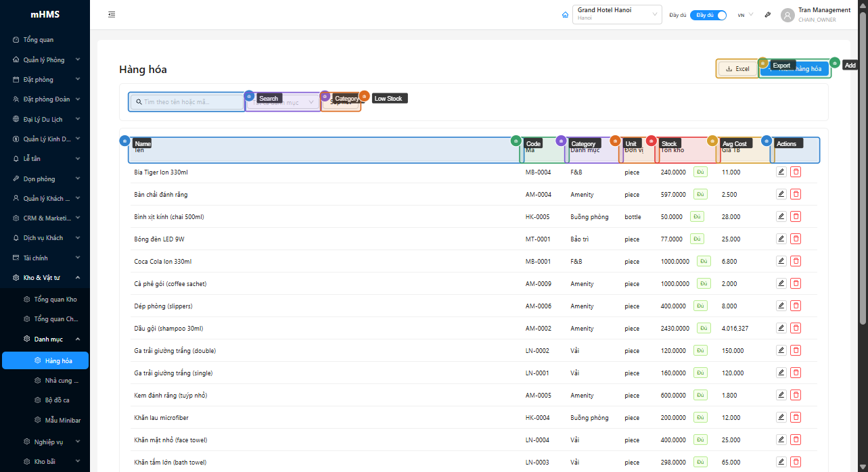Delete the Coca Cola lon 330ml item
This screenshot has height=472, width=868.
pos(796,262)
